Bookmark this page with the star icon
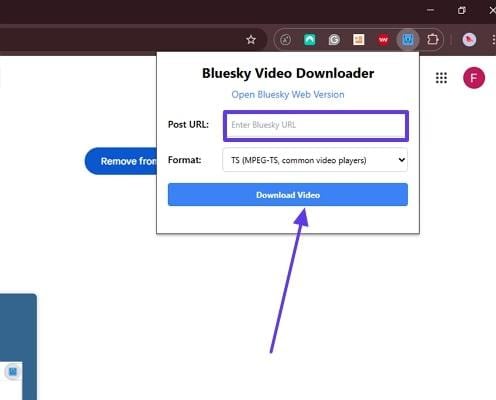 click(251, 40)
